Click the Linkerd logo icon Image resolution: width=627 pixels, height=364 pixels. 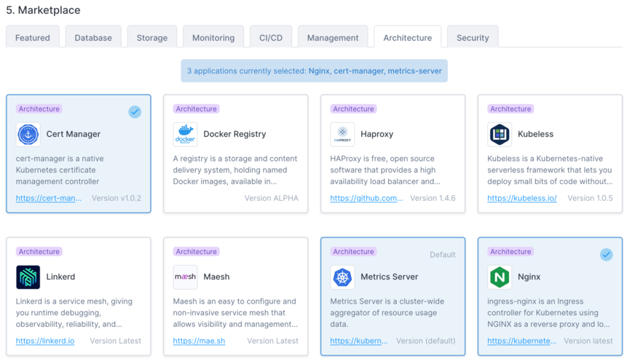(28, 277)
